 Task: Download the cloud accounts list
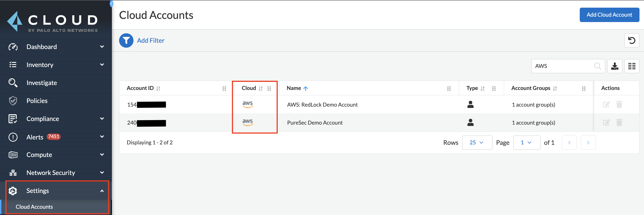click(614, 66)
